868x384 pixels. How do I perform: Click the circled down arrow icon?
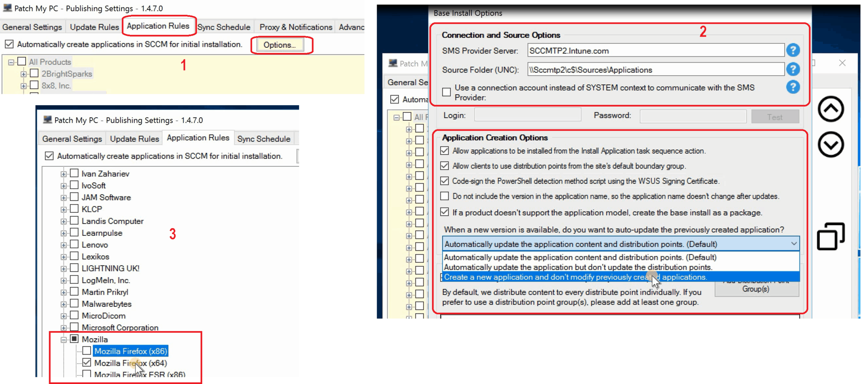click(831, 144)
